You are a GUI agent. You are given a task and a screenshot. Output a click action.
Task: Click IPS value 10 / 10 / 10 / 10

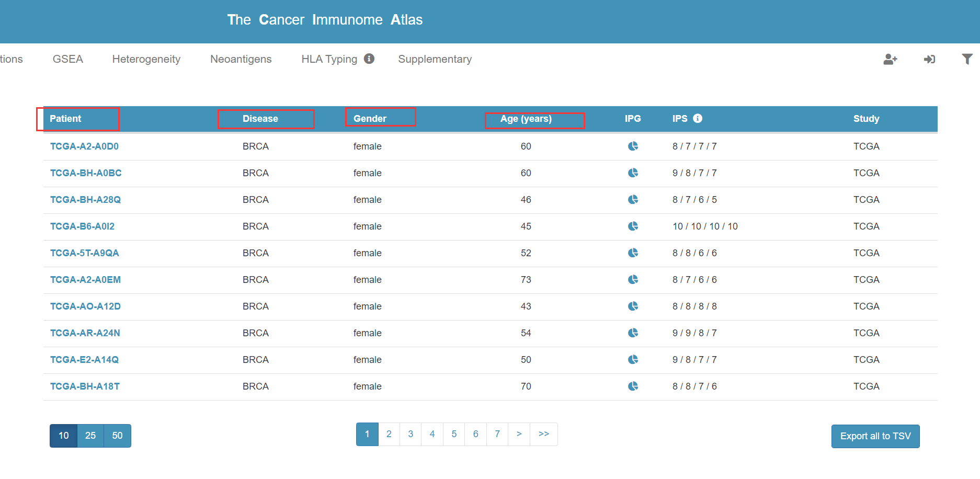pos(705,226)
